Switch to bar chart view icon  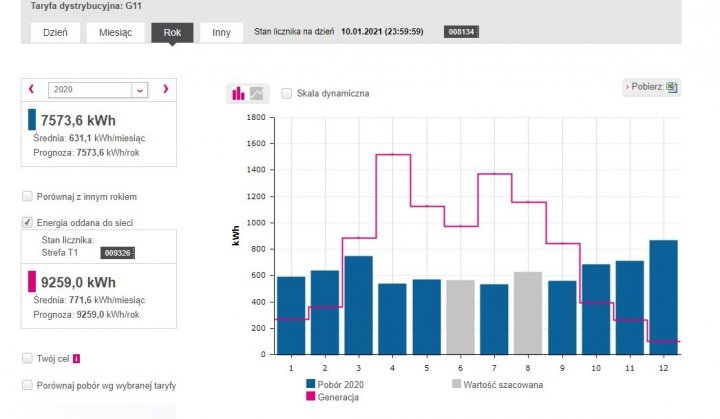coord(238,93)
